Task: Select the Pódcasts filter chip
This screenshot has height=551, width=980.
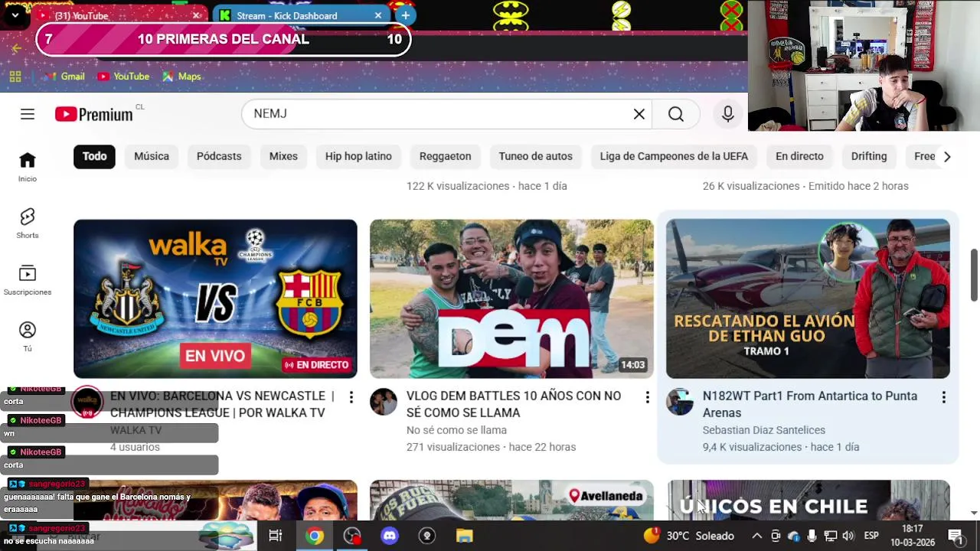Action: pyautogui.click(x=219, y=156)
